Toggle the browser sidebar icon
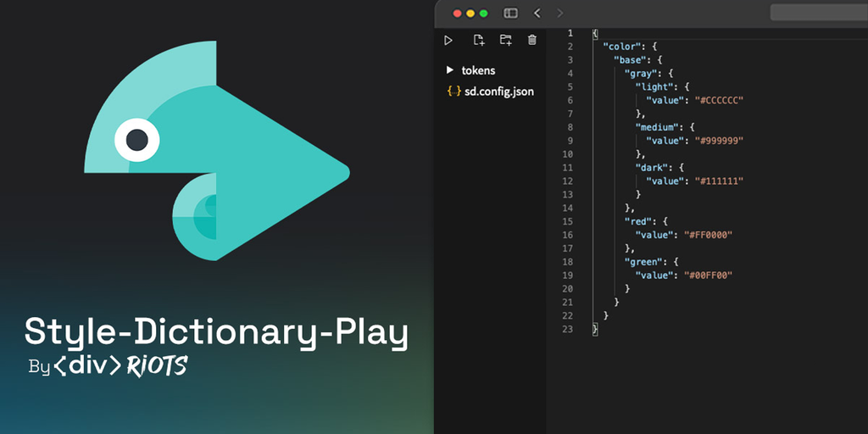Image resolution: width=868 pixels, height=434 pixels. (x=510, y=14)
